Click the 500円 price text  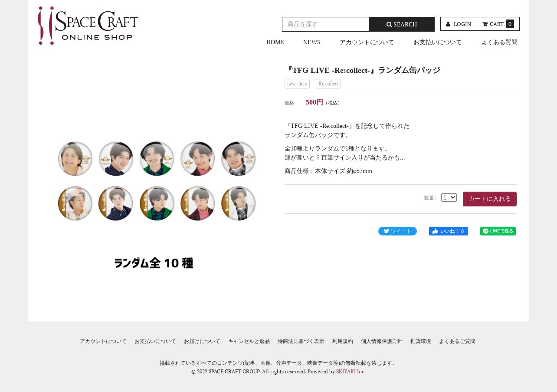pos(315,102)
